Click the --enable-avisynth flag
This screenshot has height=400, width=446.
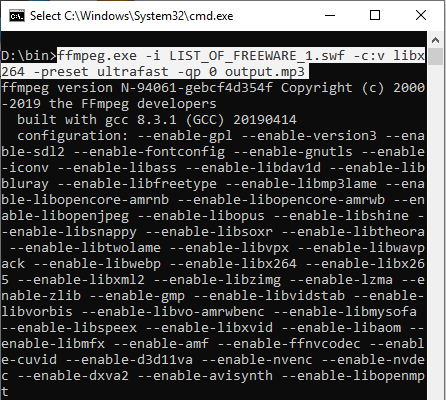[205, 376]
